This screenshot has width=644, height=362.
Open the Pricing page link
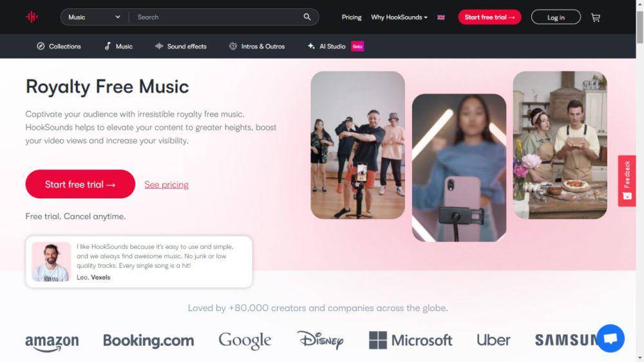tap(352, 17)
